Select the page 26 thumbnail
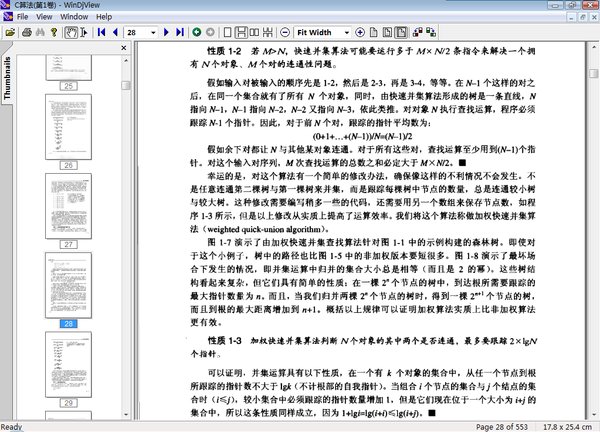 coord(68,127)
